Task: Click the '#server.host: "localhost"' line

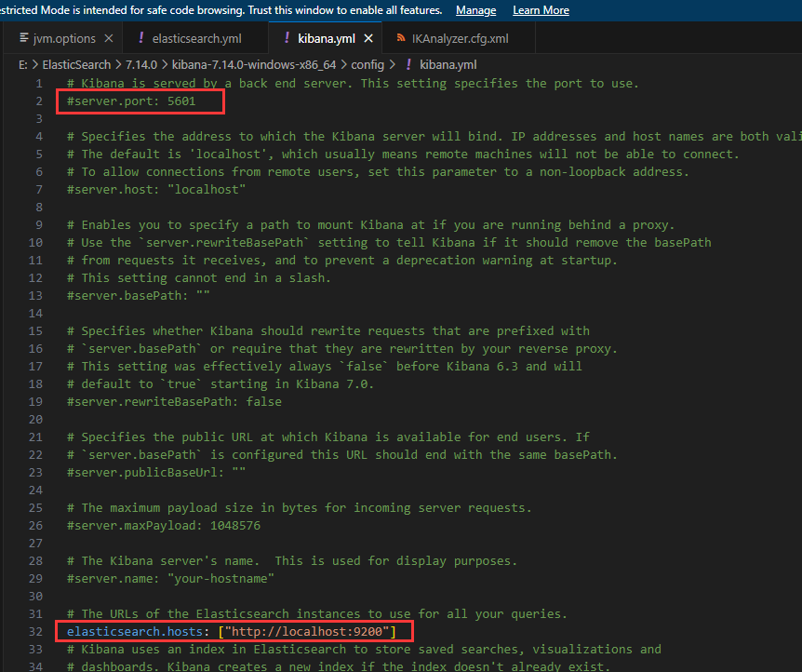Action: pyautogui.click(x=156, y=190)
